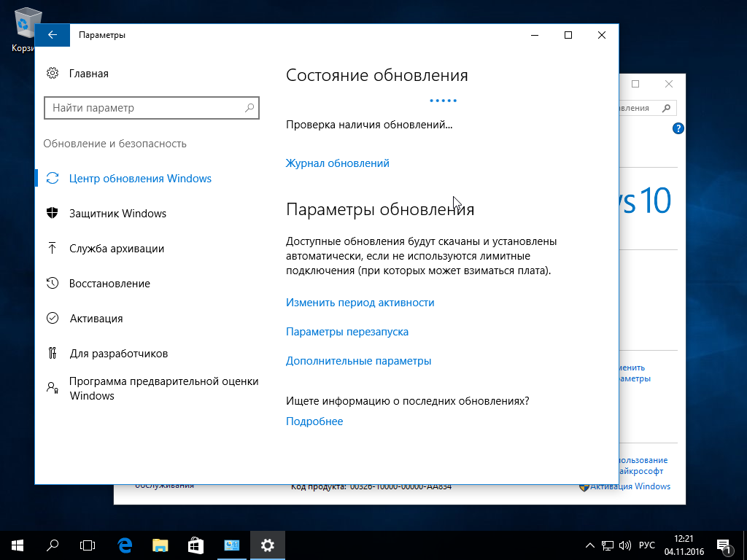The width and height of the screenshot is (747, 560).
Task: Open Журнал обновлений link
Action: 337,163
